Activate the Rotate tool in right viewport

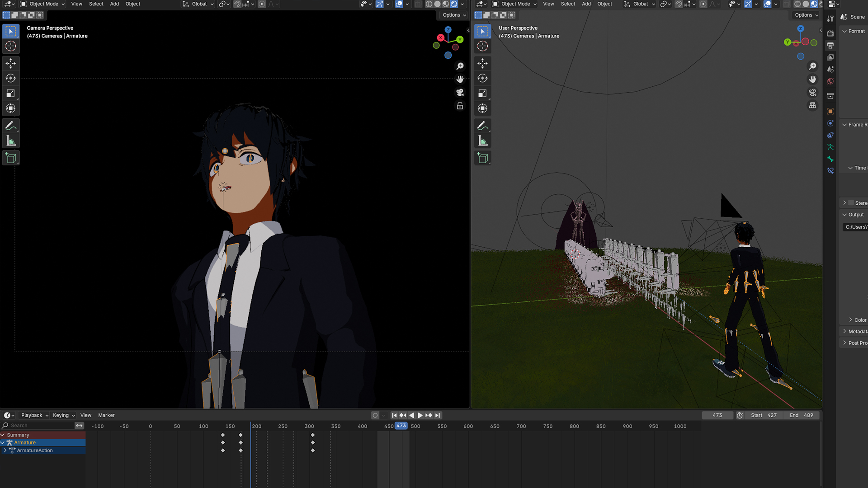(482, 78)
